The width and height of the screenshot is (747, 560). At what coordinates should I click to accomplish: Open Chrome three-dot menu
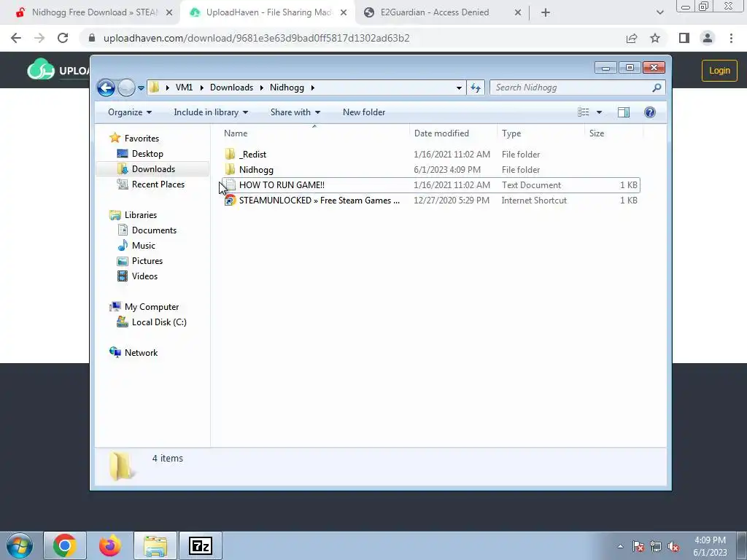(x=731, y=38)
